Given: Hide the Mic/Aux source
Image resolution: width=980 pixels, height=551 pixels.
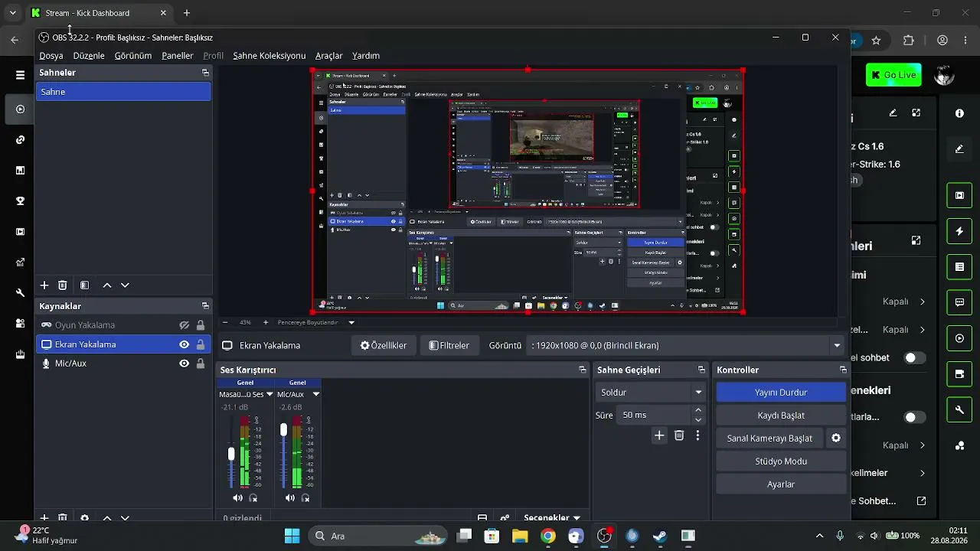Looking at the screenshot, I should [x=184, y=364].
